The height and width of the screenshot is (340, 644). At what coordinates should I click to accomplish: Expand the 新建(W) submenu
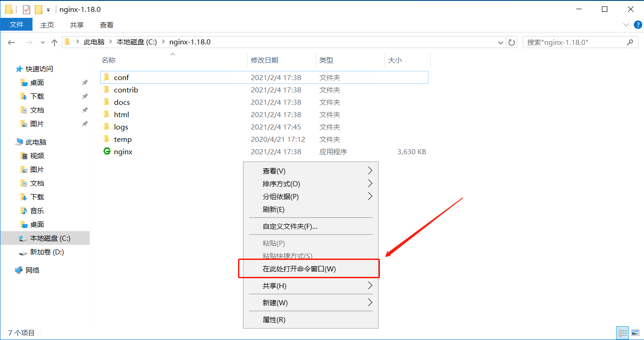pyautogui.click(x=311, y=302)
